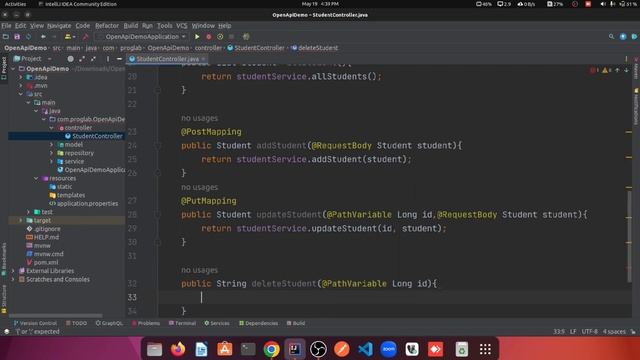
Task: Open Visual Studio Code from the dock
Action: click(x=365, y=349)
